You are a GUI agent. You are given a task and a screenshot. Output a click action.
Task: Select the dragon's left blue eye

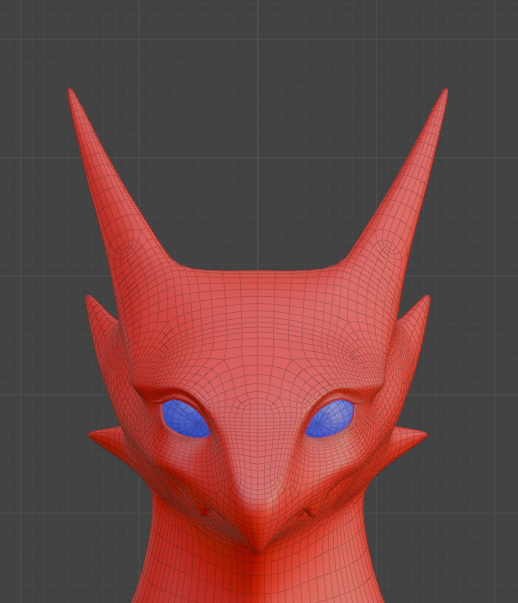186,418
